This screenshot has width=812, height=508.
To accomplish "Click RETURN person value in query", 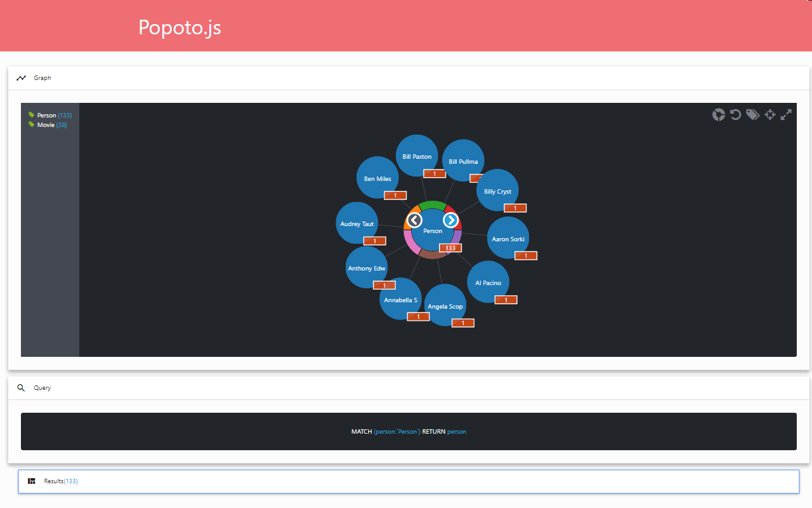I will coord(457,432).
